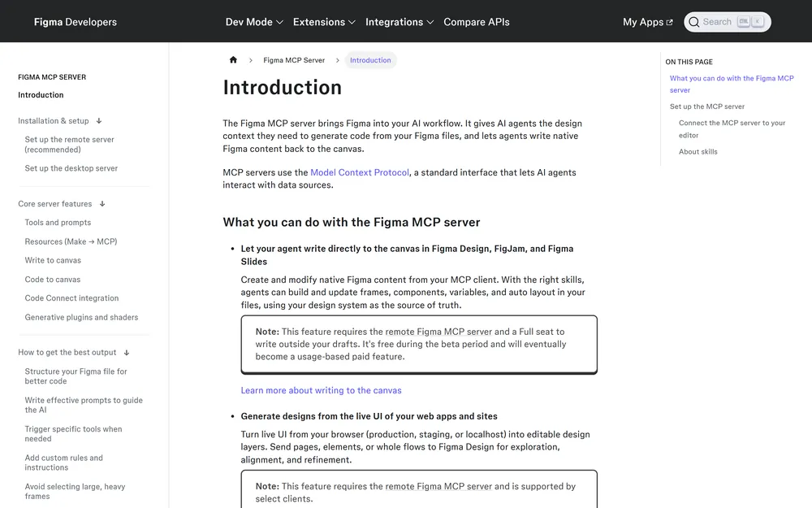This screenshot has width=812, height=508.
Task: Open Set up the remote server (recommended)
Action: [69, 145]
